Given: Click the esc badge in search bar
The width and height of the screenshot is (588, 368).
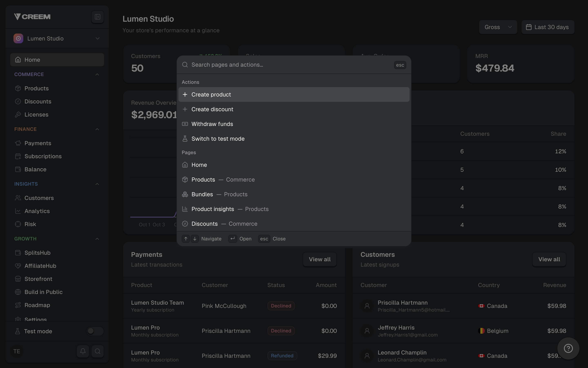Looking at the screenshot, I should 400,65.
